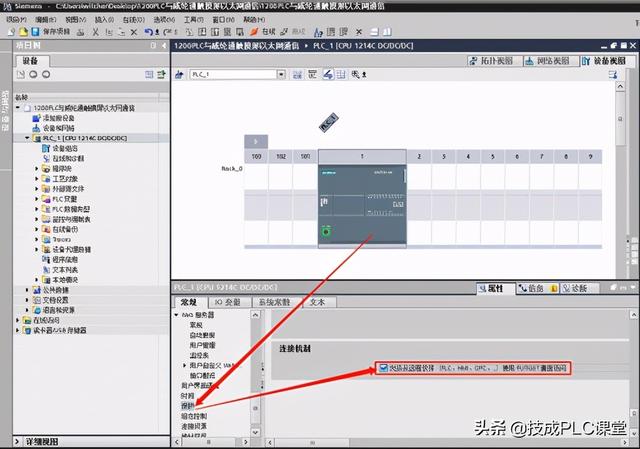Screen dimensions: 640x449
Task: Select the 文本 properties tab
Action: 320,302
